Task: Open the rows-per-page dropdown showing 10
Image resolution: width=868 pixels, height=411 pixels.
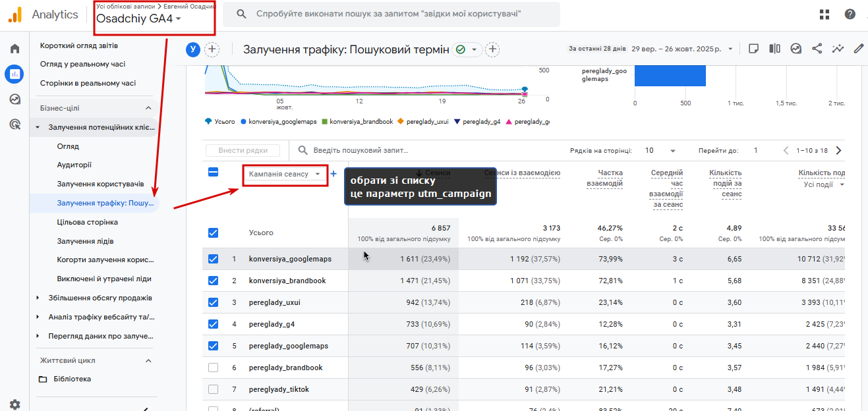Action: [660, 150]
